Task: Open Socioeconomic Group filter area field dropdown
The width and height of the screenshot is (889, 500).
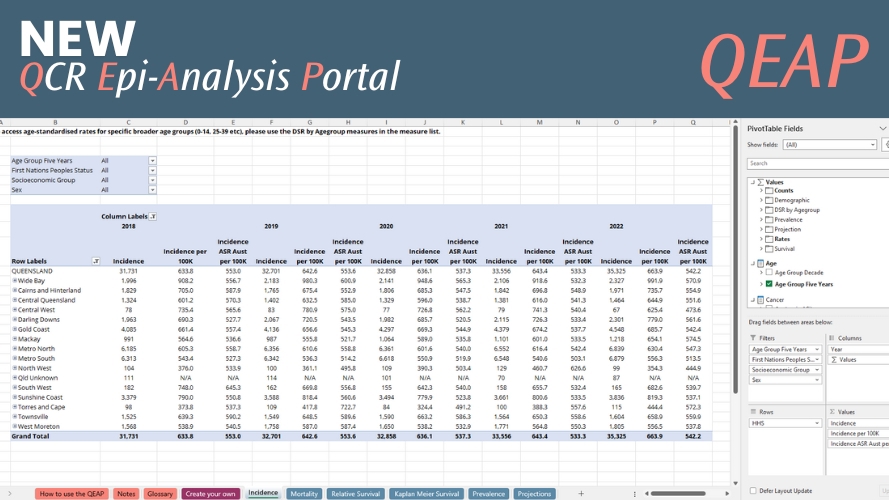Action: coord(817,370)
